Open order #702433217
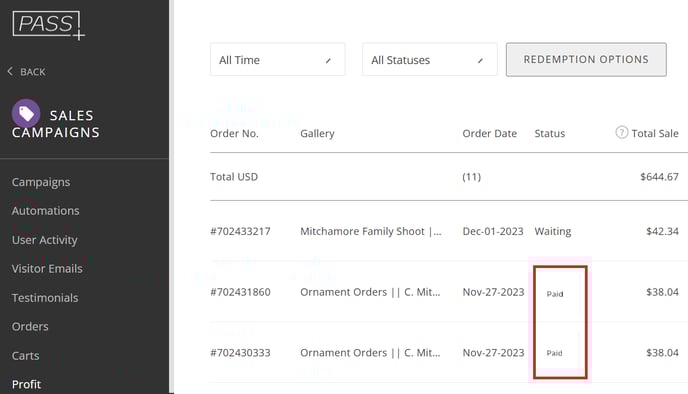The width and height of the screenshot is (688, 394). pyautogui.click(x=240, y=231)
